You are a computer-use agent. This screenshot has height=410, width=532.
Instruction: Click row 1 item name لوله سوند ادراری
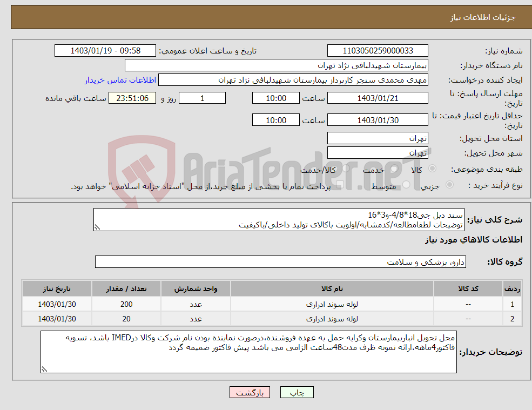tap(332, 305)
